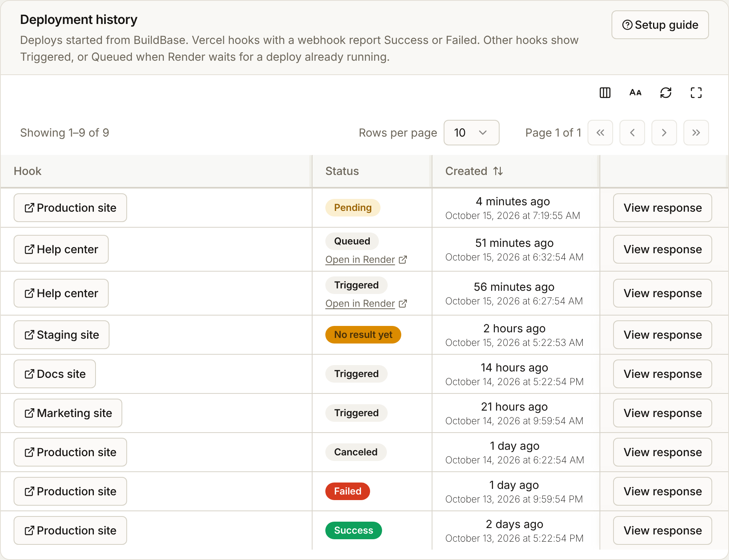Open Production site hook with Pending status
Viewport: 729px width, 560px height.
70,208
